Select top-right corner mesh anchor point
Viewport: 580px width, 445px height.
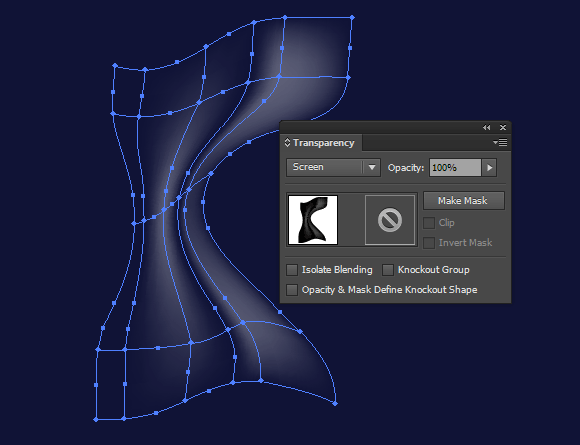point(352,17)
